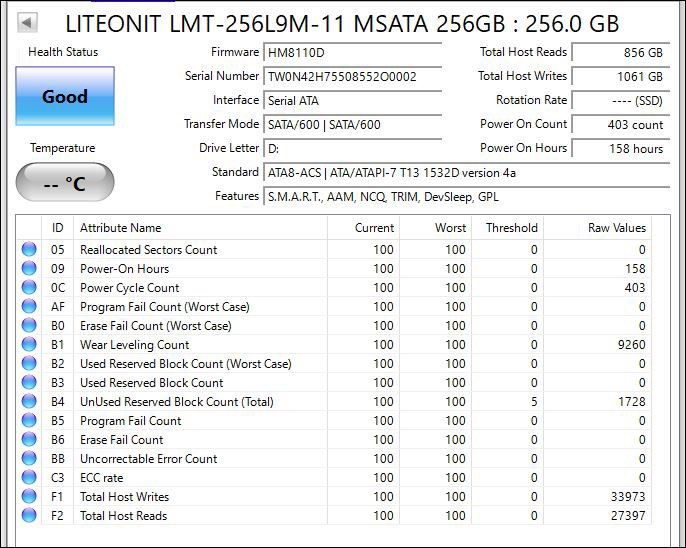This screenshot has width=686, height=548.
Task: Click threshold value 5 in B4 row
Action: pos(534,401)
